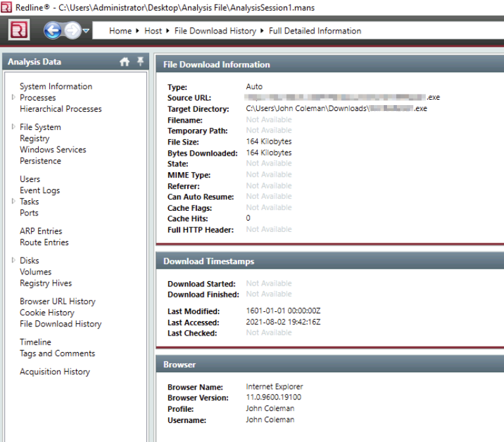View Cookie History
Viewport: 504px width, 442px height.
pos(47,313)
